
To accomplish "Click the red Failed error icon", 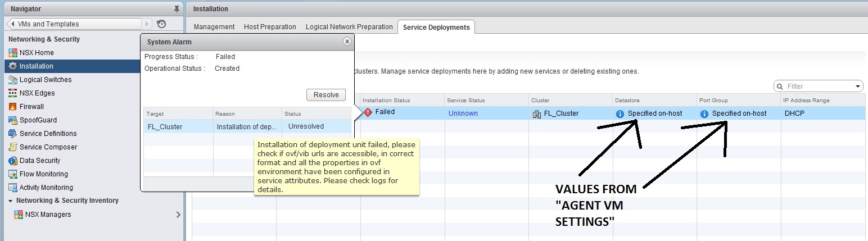I will pyautogui.click(x=368, y=112).
